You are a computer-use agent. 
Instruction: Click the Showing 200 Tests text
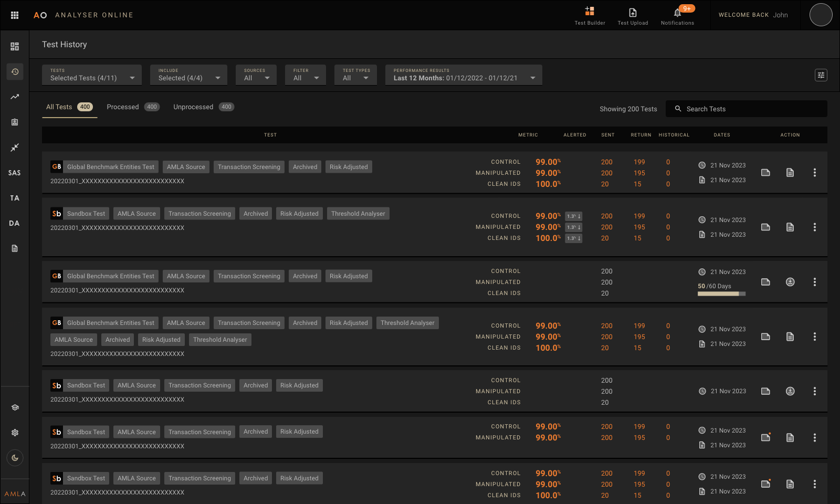pyautogui.click(x=628, y=109)
